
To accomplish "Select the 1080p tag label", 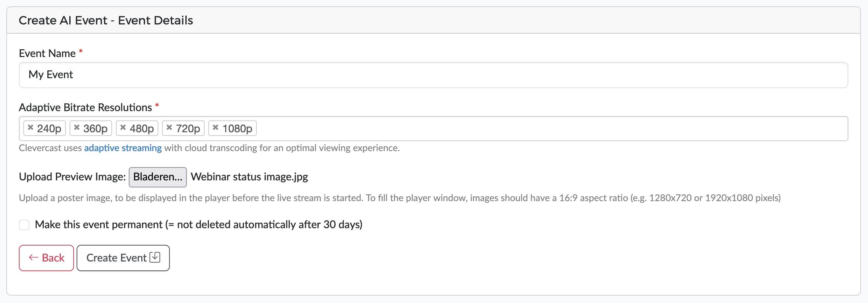I will coord(237,129).
